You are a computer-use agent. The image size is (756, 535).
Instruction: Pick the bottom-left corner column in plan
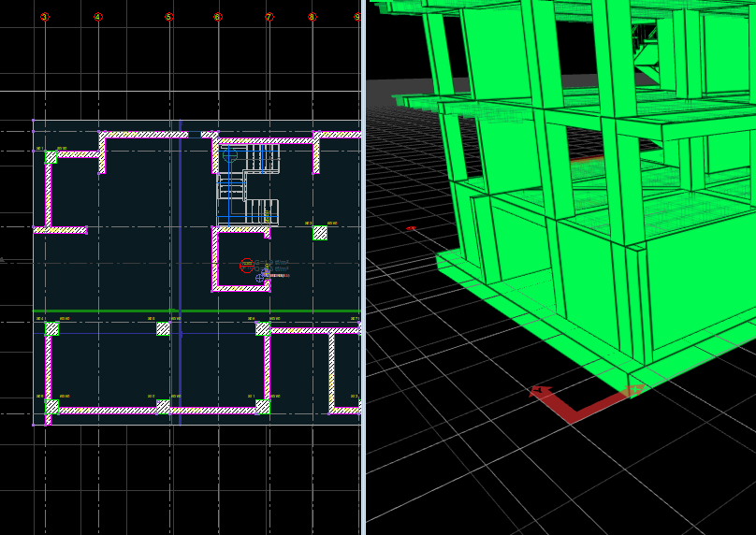click(51, 407)
